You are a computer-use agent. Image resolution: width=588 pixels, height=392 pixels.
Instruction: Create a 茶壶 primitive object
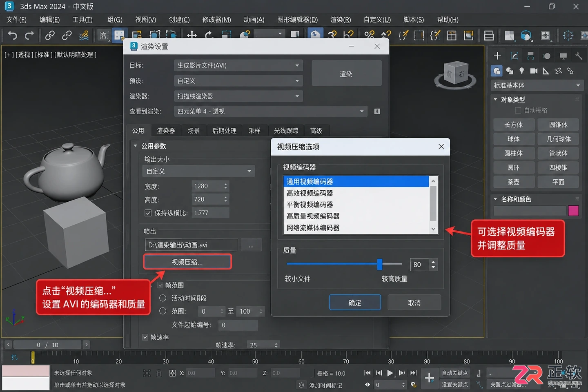pos(514,182)
